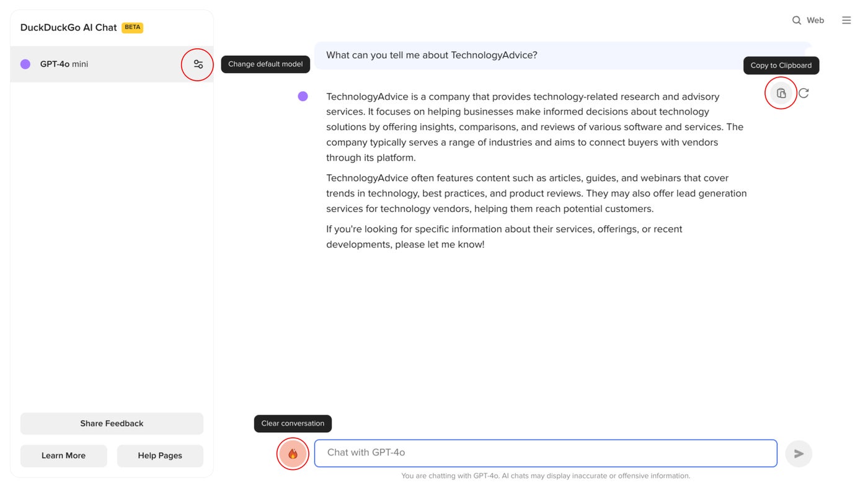
Task: Click the paragraph starting "TechnologyAdvice is a company"
Action: pos(534,127)
